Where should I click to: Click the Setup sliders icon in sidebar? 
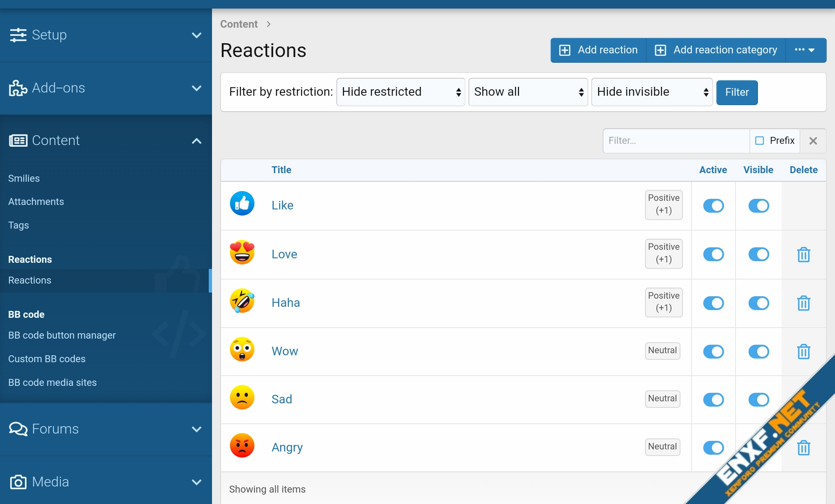[18, 35]
